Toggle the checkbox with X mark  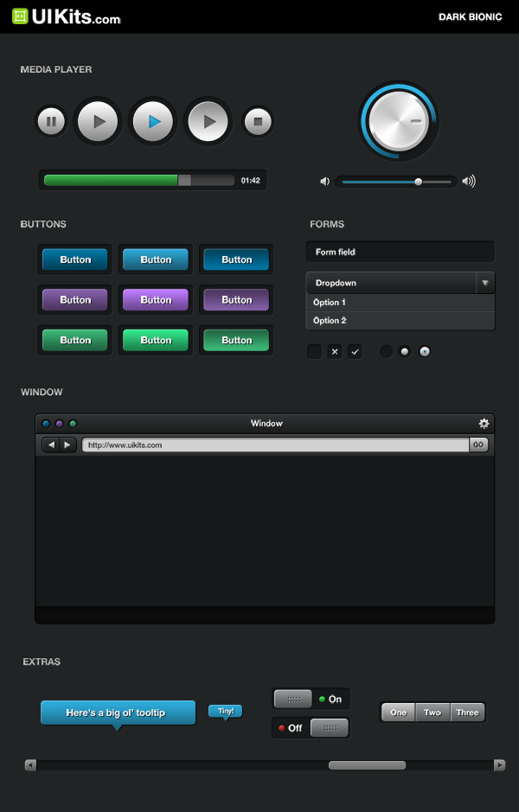pos(335,352)
